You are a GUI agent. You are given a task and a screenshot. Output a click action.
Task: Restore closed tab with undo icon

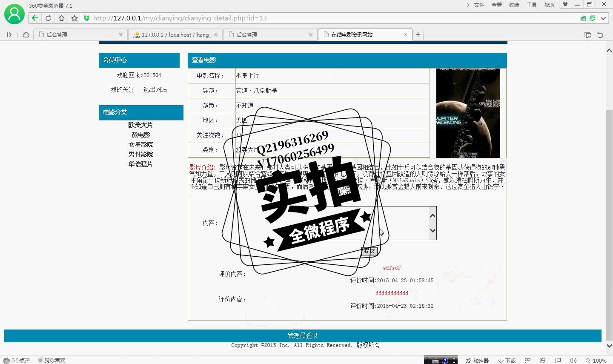coord(600,35)
